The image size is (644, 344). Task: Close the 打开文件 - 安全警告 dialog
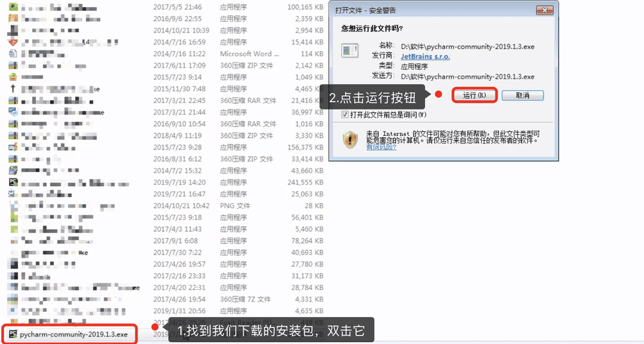[545, 10]
